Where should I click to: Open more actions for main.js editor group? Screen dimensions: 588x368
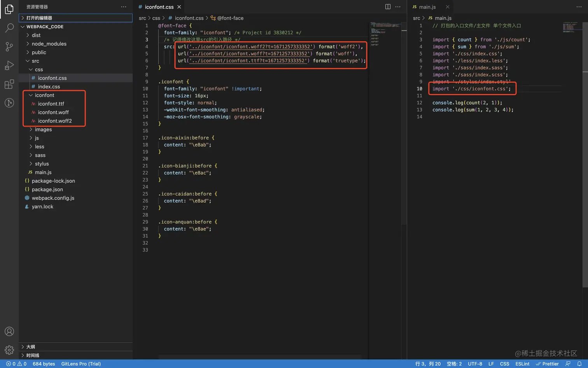[579, 7]
